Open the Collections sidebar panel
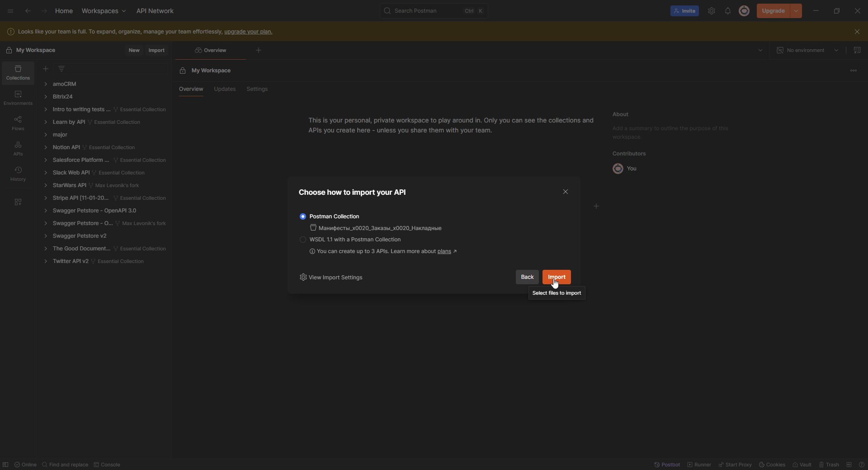This screenshot has height=470, width=868. 18,73
